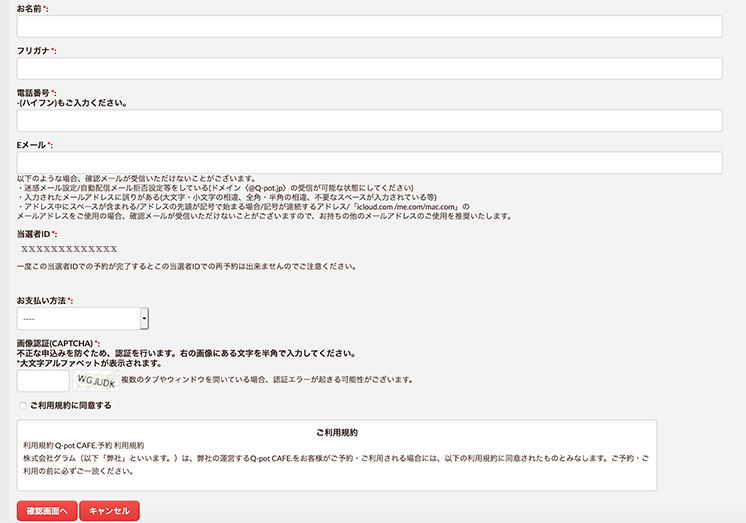Click the arrow button on payment select
This screenshot has width=746, height=523.
click(144, 318)
